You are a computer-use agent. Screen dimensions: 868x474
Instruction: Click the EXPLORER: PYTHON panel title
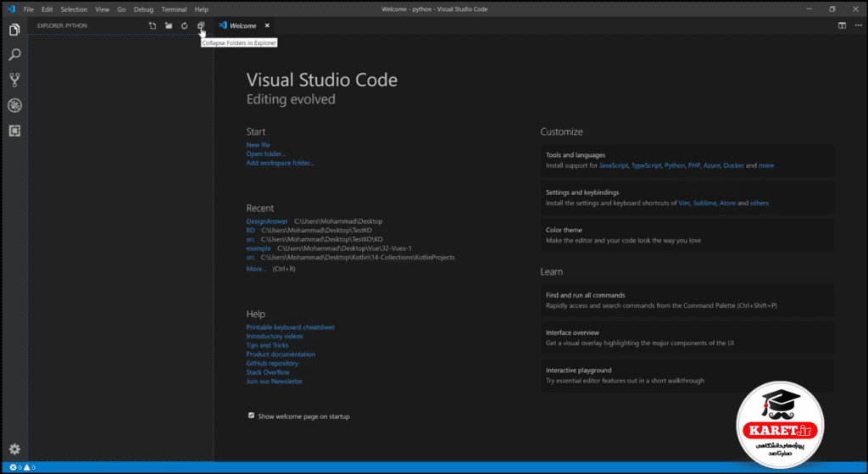click(62, 25)
